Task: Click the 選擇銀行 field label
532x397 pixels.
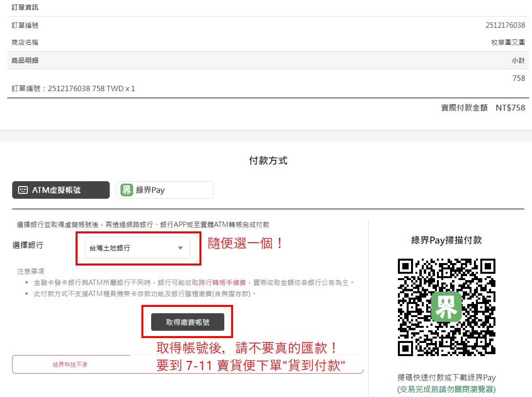Action: pyautogui.click(x=28, y=245)
